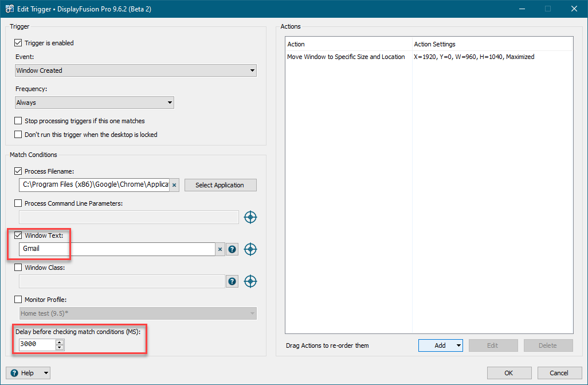Click the Select Application button
This screenshot has height=385, width=588.
pyautogui.click(x=220, y=185)
